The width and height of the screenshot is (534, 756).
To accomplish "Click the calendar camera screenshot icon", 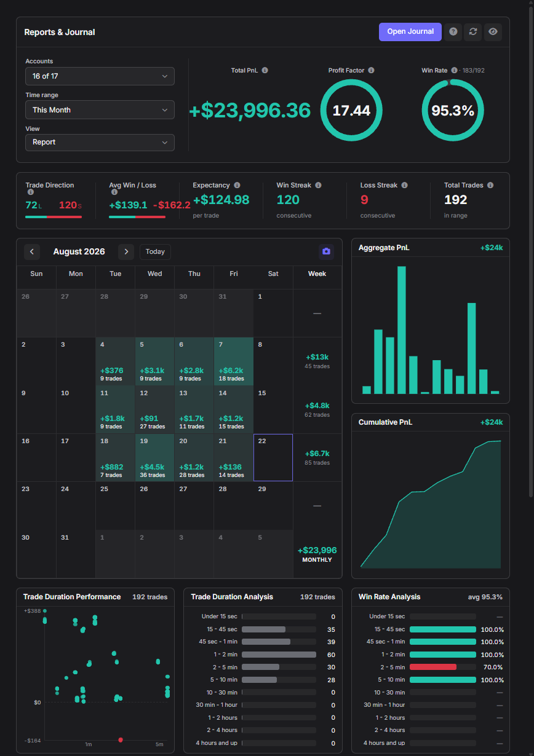I will click(326, 251).
